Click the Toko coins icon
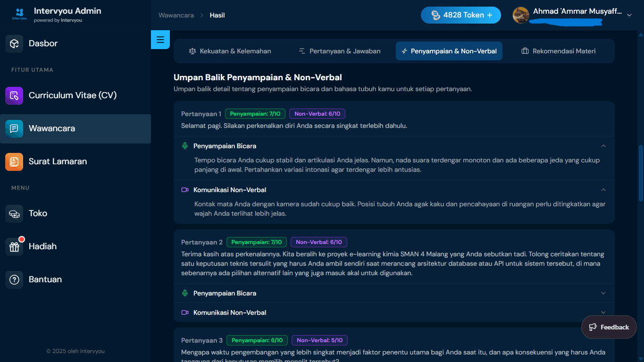The width and height of the screenshot is (644, 362). (x=14, y=213)
